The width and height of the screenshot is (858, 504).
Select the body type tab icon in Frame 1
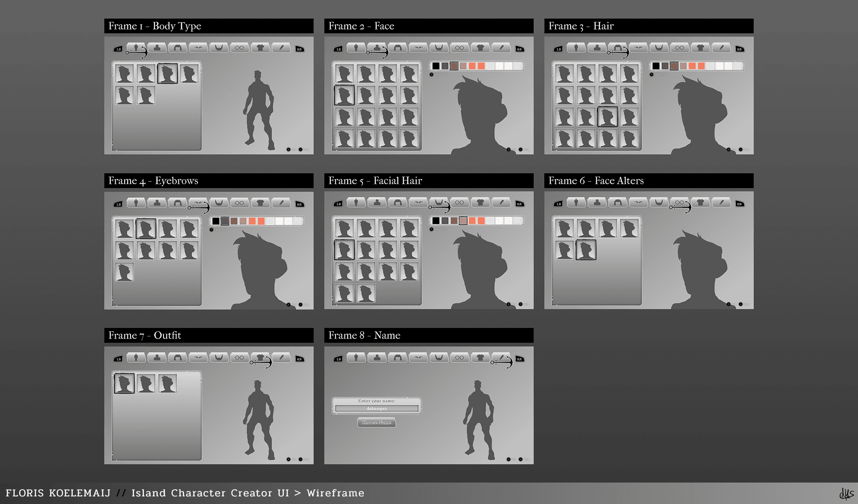pyautogui.click(x=136, y=48)
